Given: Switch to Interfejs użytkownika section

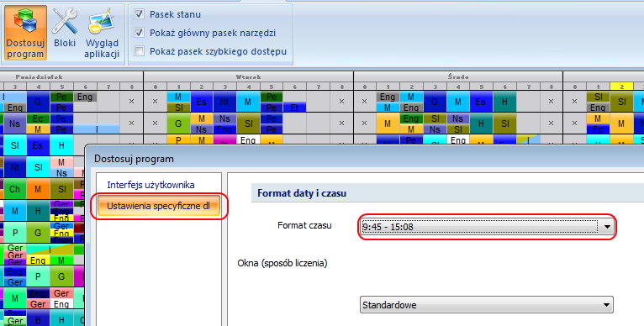Looking at the screenshot, I should (x=150, y=185).
